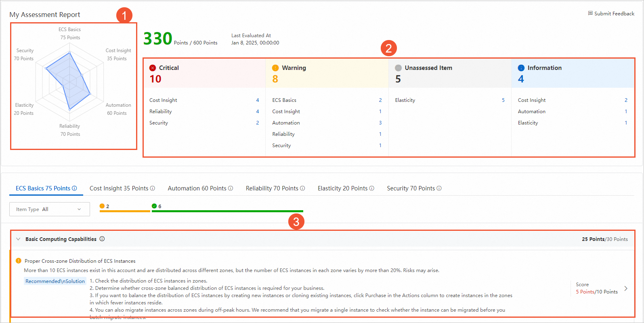Click the 'ECS Basics 75 Points' radar label
Screen dimensions: 644x323
click(70, 34)
